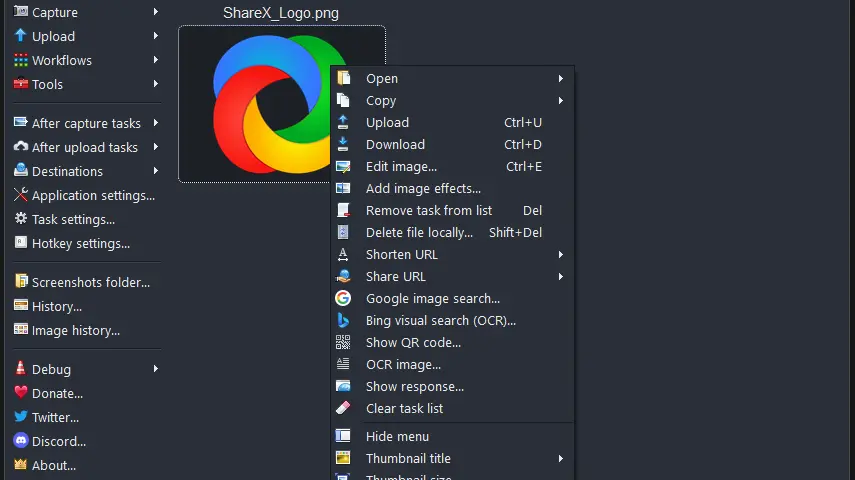Expand the Open submenu arrow
Viewport: 855px width, 480px height.
[x=561, y=79]
